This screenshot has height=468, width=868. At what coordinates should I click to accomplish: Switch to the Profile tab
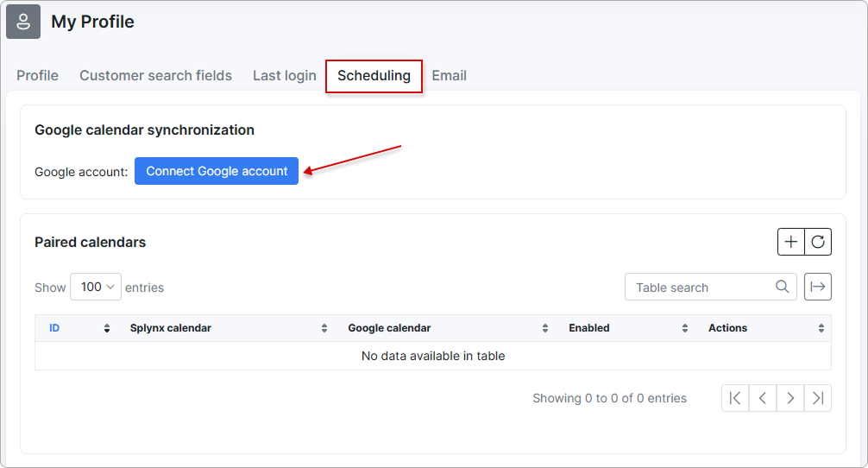click(x=37, y=75)
